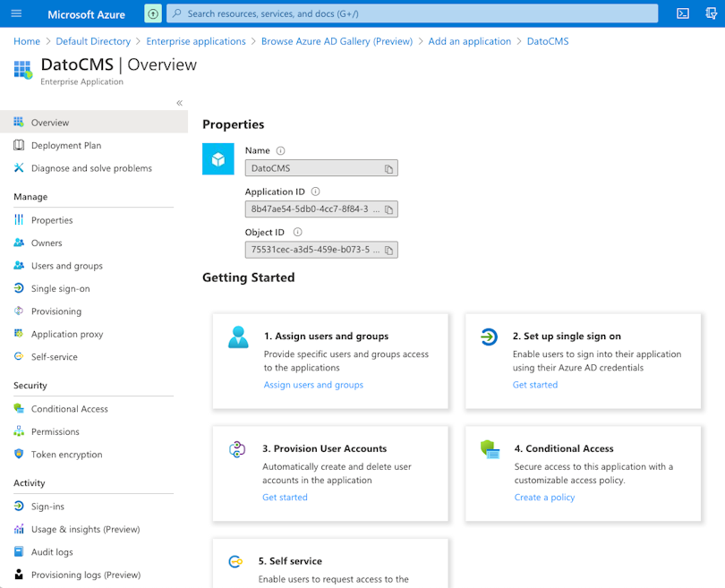
Task: Click the Object ID field
Action: (321, 250)
